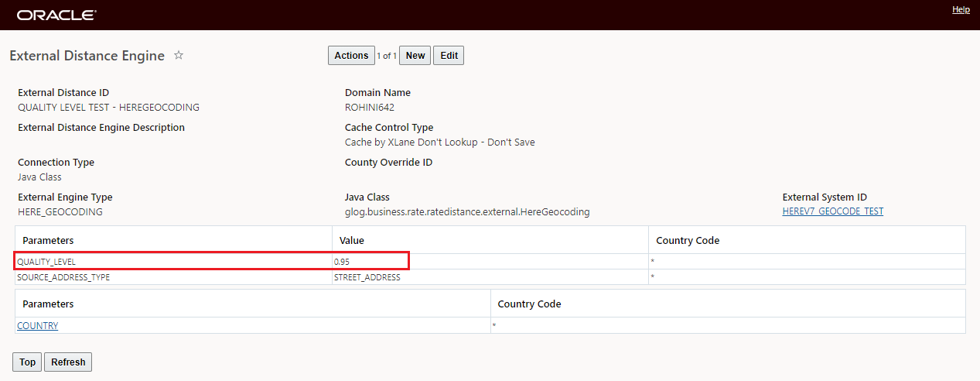Click the Refresh button
Screen dimensions: 980x381
(68, 362)
